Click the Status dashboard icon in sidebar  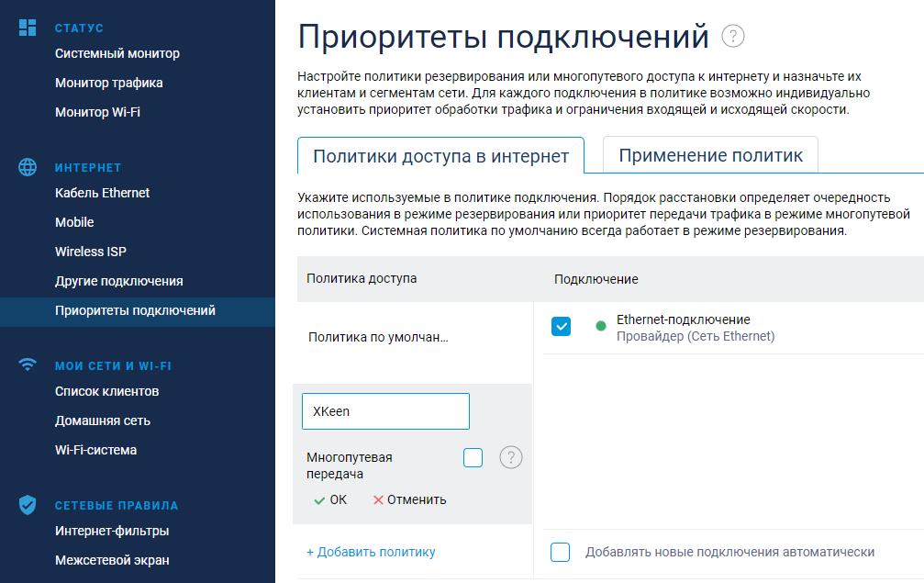[x=28, y=28]
